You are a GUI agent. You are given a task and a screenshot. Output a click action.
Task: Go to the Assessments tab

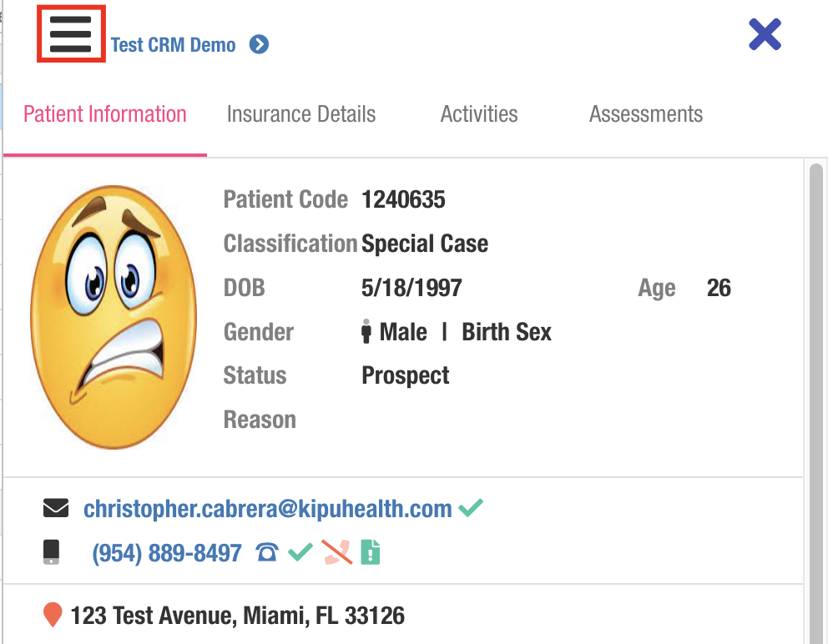(x=646, y=114)
